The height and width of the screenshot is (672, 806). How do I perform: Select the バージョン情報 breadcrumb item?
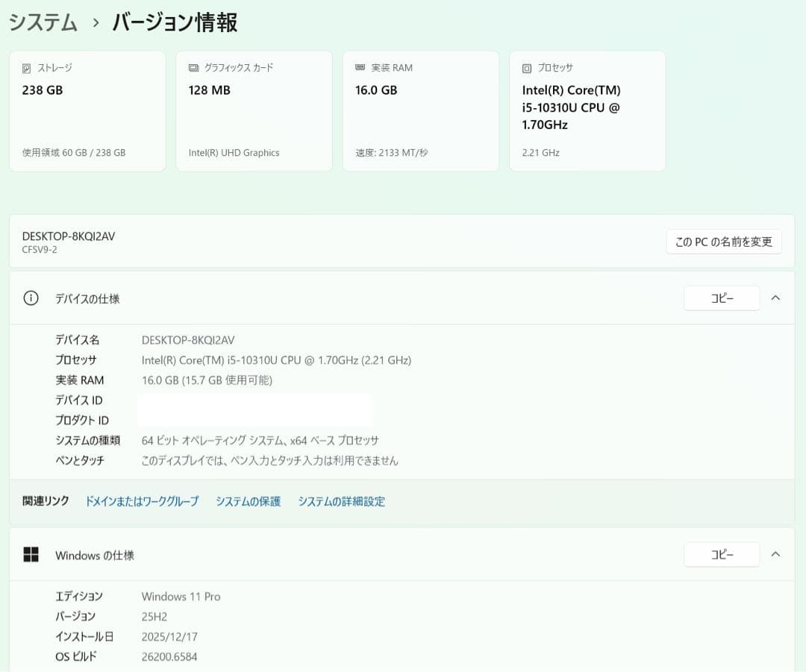(x=172, y=22)
